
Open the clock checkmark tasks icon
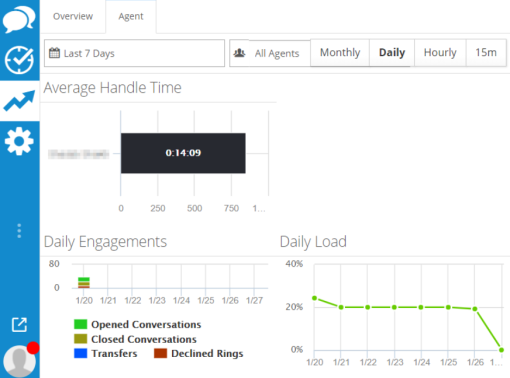(19, 60)
